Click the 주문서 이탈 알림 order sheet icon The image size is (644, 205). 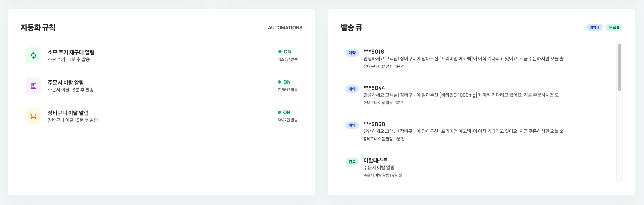point(33,86)
